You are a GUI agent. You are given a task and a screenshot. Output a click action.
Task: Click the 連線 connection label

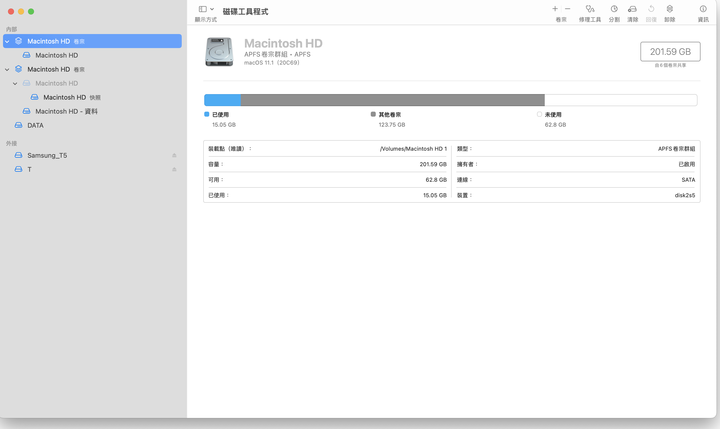pos(464,180)
